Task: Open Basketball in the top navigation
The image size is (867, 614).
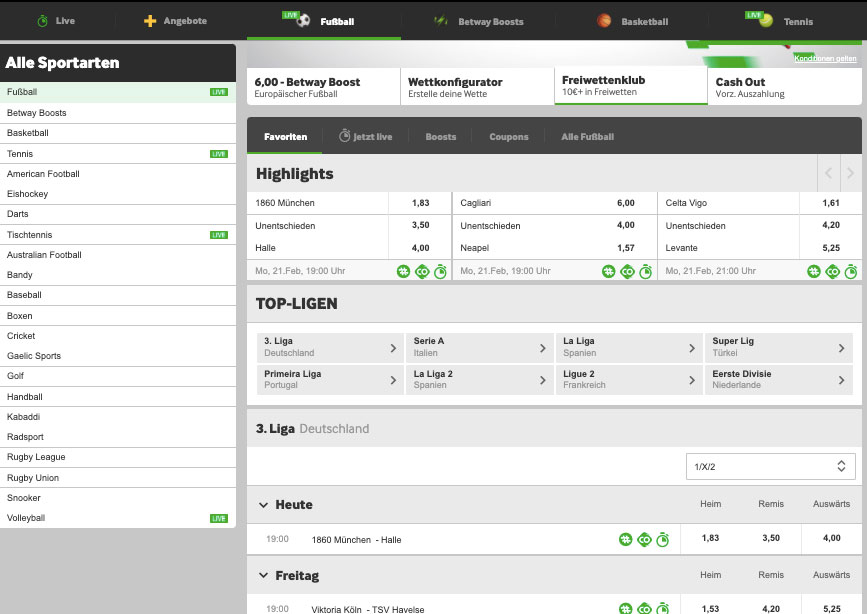Action: click(633, 22)
